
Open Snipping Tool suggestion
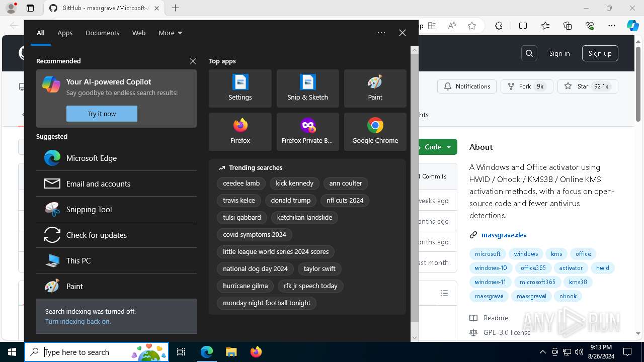pos(116,209)
